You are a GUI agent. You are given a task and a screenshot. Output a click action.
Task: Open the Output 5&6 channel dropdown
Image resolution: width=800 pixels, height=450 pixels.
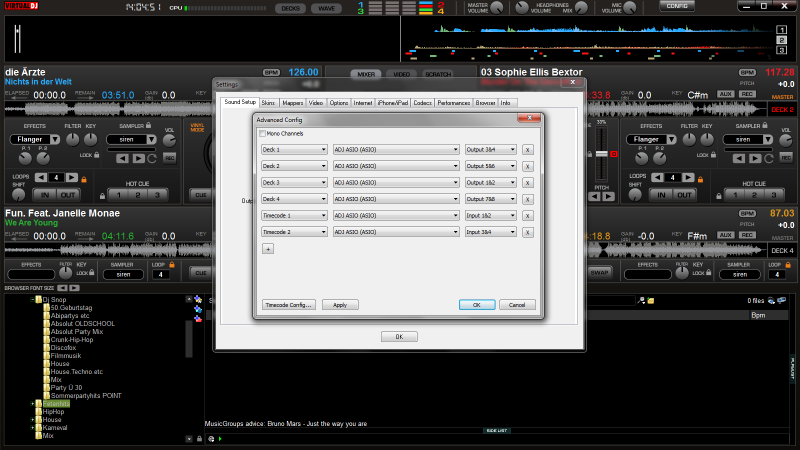[x=491, y=166]
